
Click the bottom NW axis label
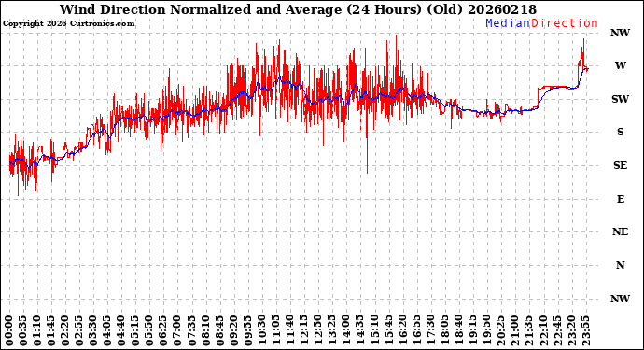(x=620, y=299)
